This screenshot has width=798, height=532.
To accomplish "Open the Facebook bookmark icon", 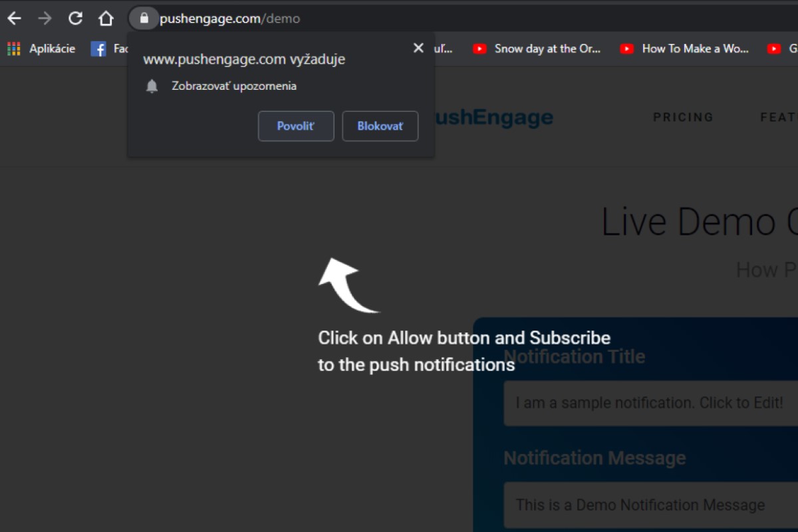I will [x=98, y=49].
